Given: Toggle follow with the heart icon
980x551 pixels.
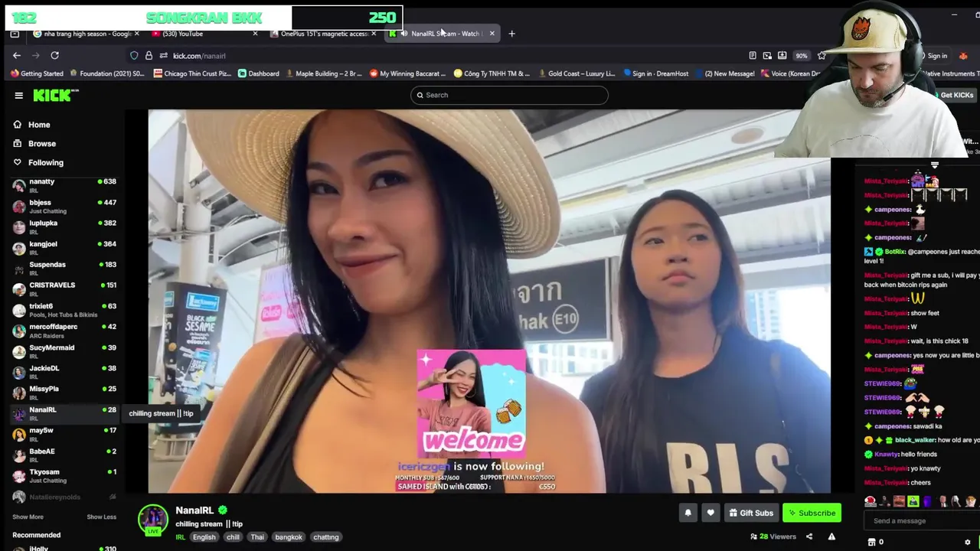Looking at the screenshot, I should pos(710,513).
